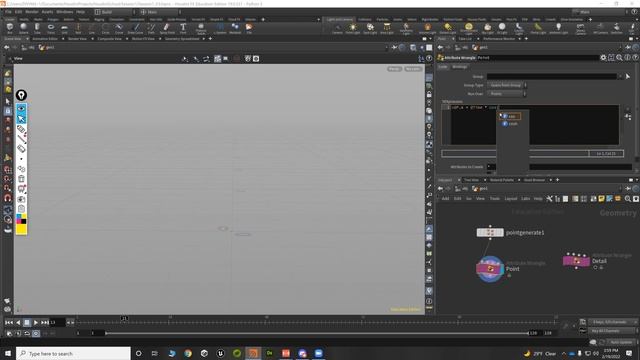This screenshot has width=640, height=360.
Task: Select first autocomplete suggestion in VEXpression
Action: click(x=511, y=116)
